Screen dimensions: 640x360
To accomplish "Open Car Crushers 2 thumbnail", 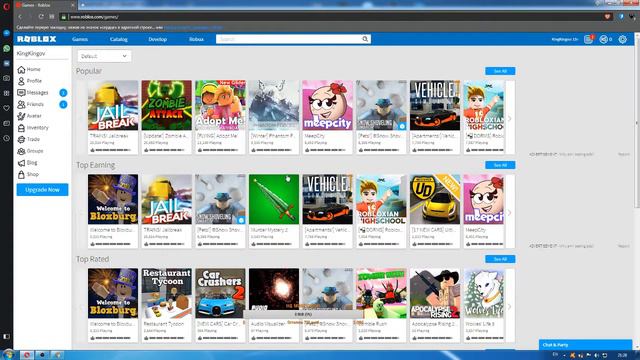I will pos(220,293).
